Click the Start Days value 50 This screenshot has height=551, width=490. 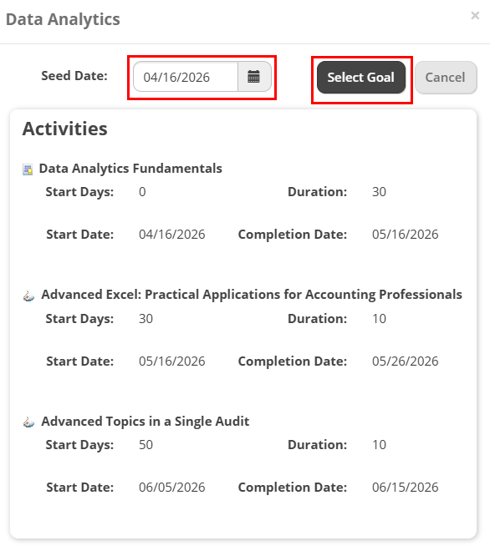click(146, 445)
